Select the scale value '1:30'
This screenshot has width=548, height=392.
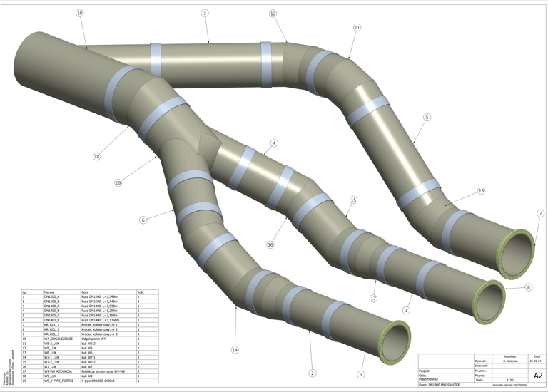click(x=510, y=380)
